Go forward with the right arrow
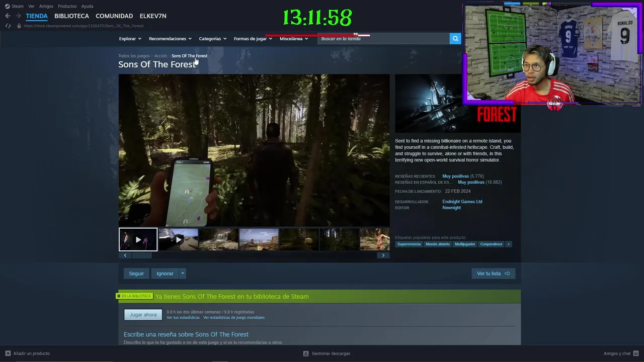The image size is (644, 362). (x=18, y=16)
